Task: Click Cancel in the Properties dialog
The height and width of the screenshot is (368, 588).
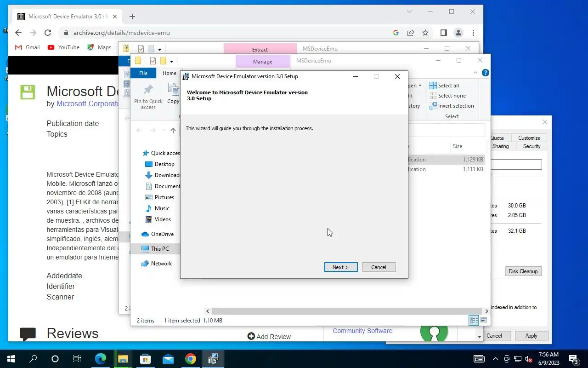Action: click(x=494, y=336)
